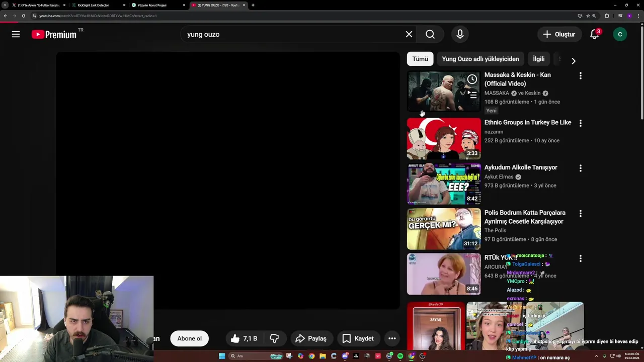Select the İlgili filter chip
644x362 pixels.
point(538,59)
